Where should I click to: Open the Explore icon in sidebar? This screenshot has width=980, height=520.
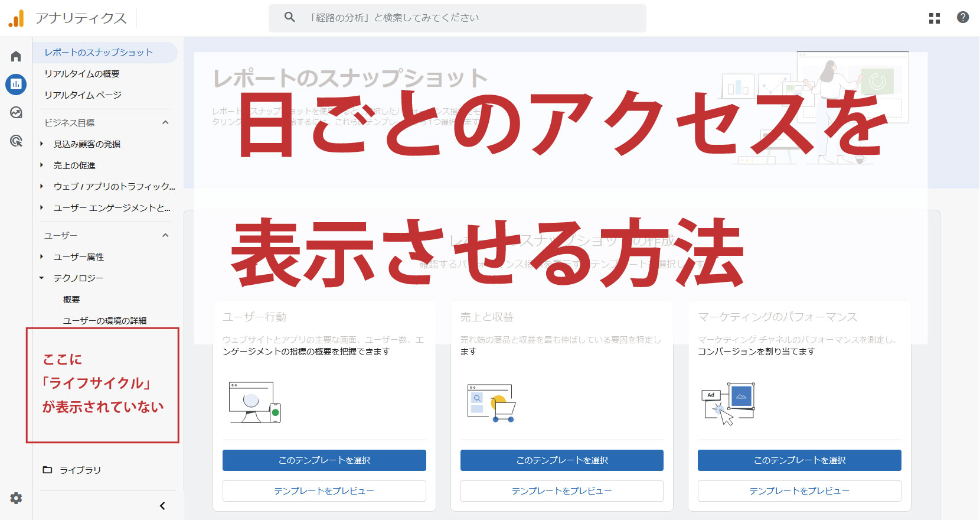(x=16, y=112)
